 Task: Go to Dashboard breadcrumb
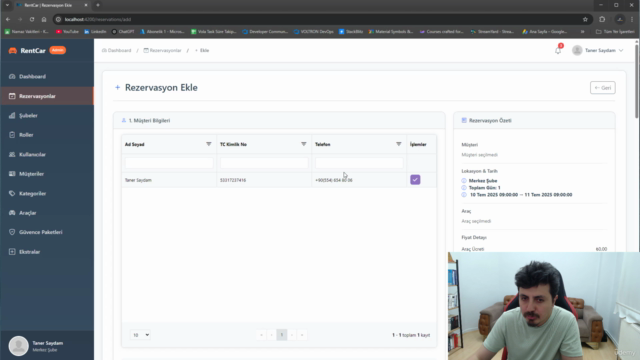117,51
